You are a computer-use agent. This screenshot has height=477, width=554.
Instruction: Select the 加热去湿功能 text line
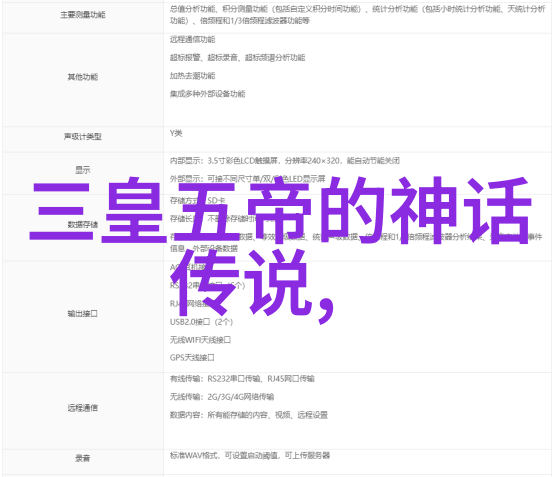[193, 76]
